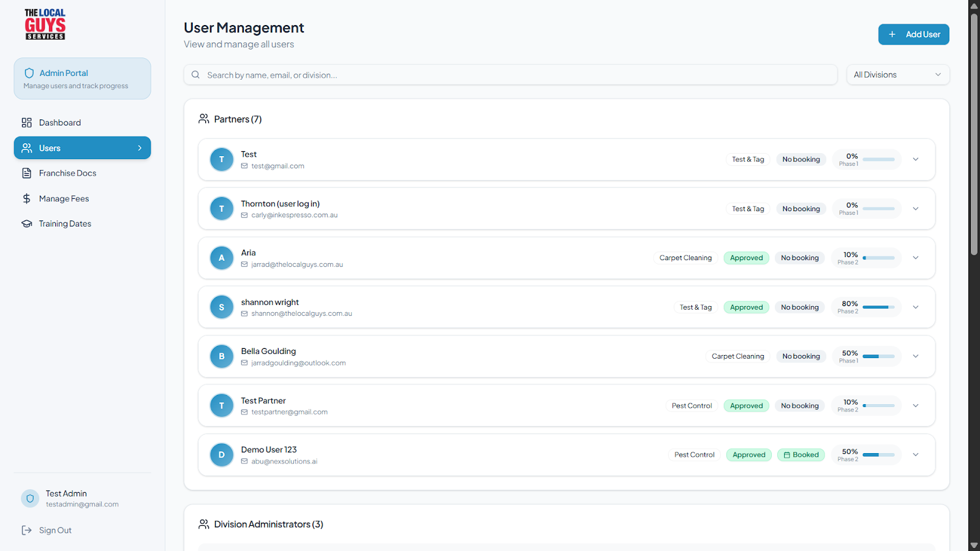Click the Users item chevron arrow
This screenshot has height=551, width=980.
pyautogui.click(x=140, y=148)
